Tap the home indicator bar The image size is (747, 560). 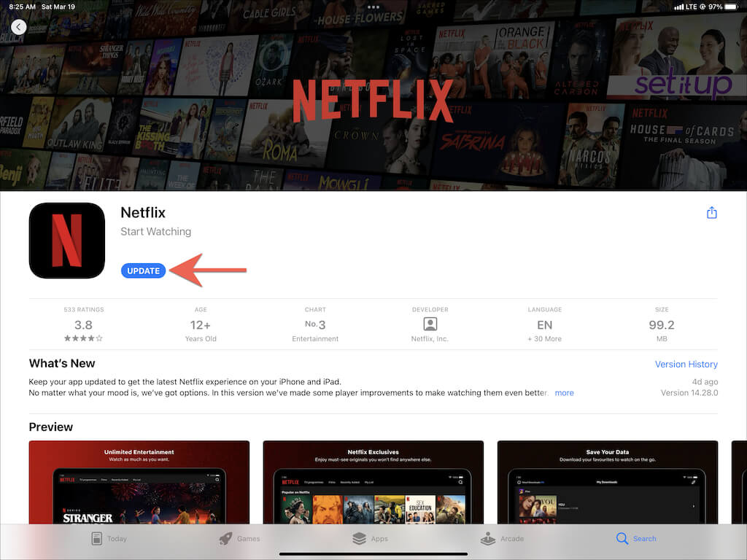point(373,554)
